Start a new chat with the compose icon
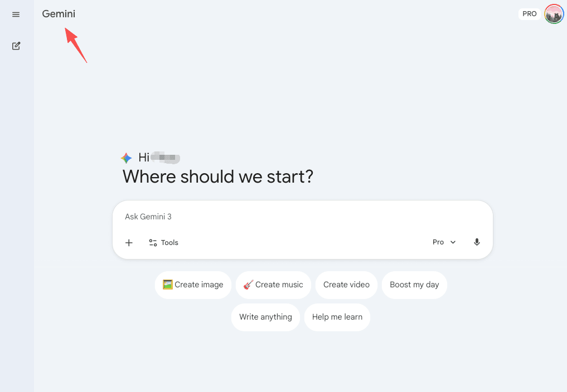 point(16,46)
